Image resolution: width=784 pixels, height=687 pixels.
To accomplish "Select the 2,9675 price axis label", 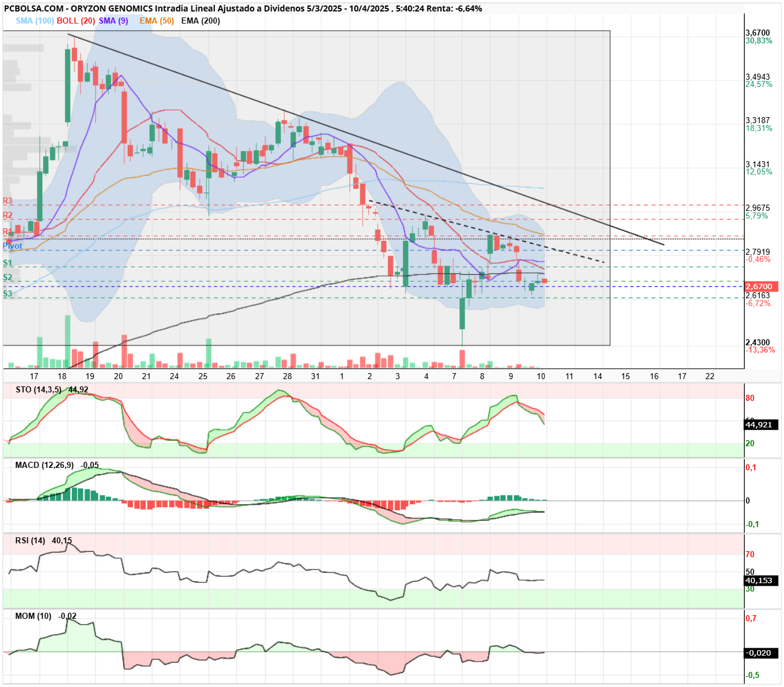I will tap(757, 208).
